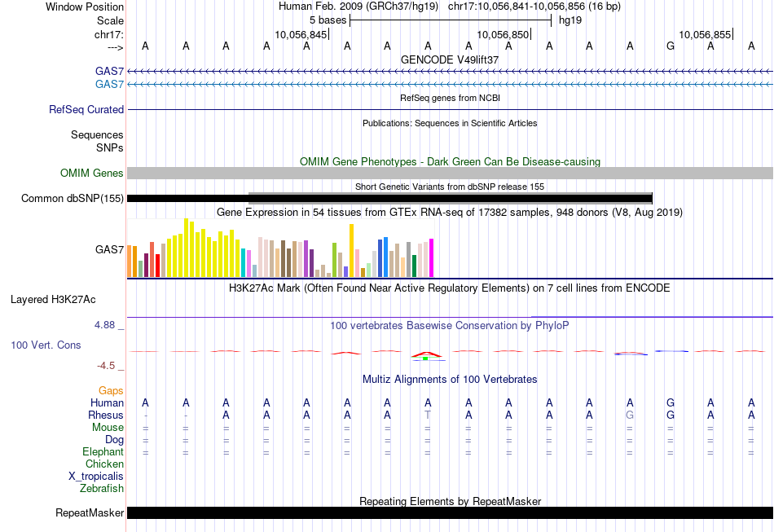This screenshot has width=774, height=532.
Task: Click the 4.88 PhyloP upper scale value
Action: pyautogui.click(x=104, y=325)
